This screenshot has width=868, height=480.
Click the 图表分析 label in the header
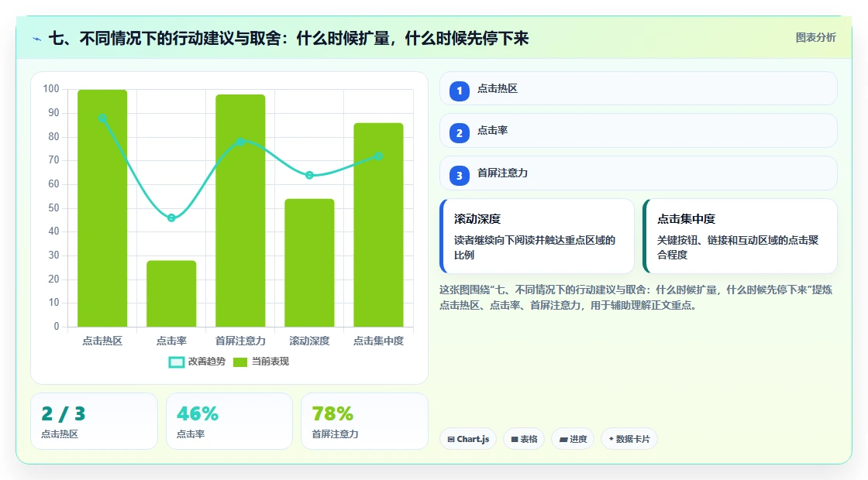click(815, 38)
